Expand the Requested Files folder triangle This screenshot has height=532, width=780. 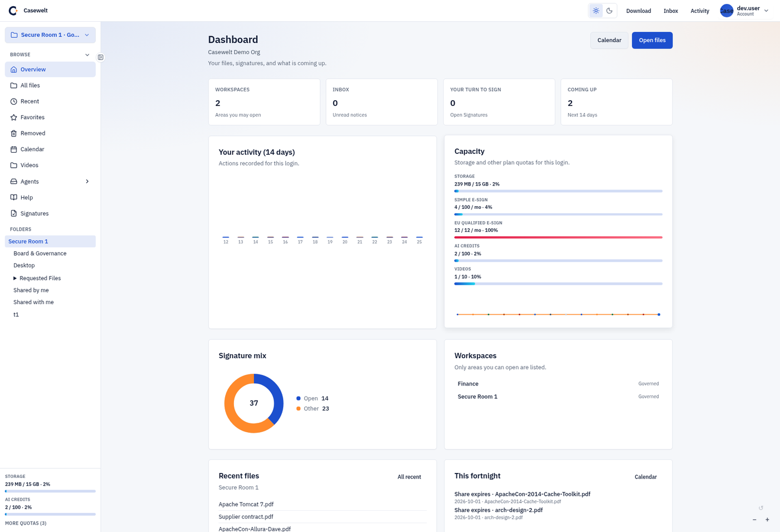(15, 279)
